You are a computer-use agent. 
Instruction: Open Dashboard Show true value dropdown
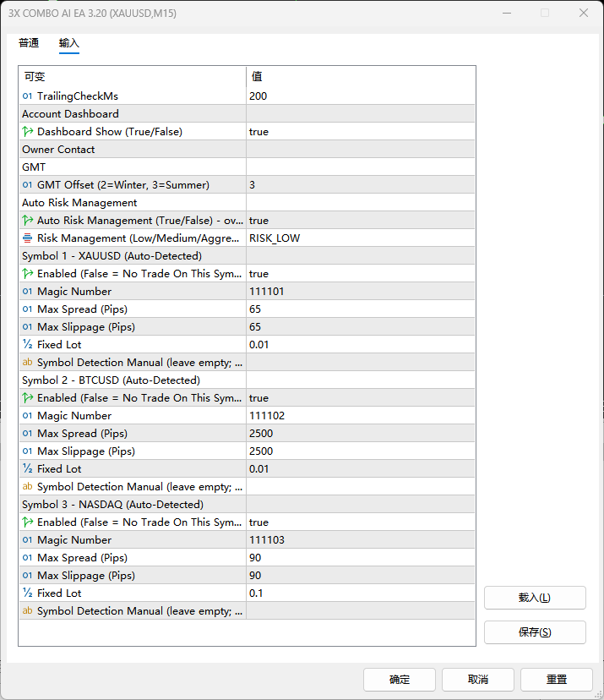(361, 132)
